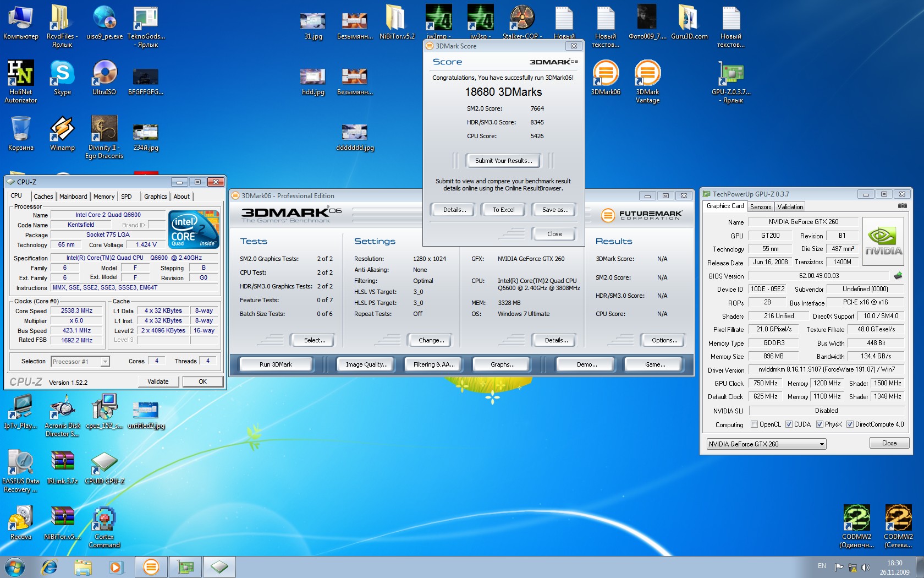
Task: Click the Filtering & AA... button
Action: pyautogui.click(x=434, y=364)
